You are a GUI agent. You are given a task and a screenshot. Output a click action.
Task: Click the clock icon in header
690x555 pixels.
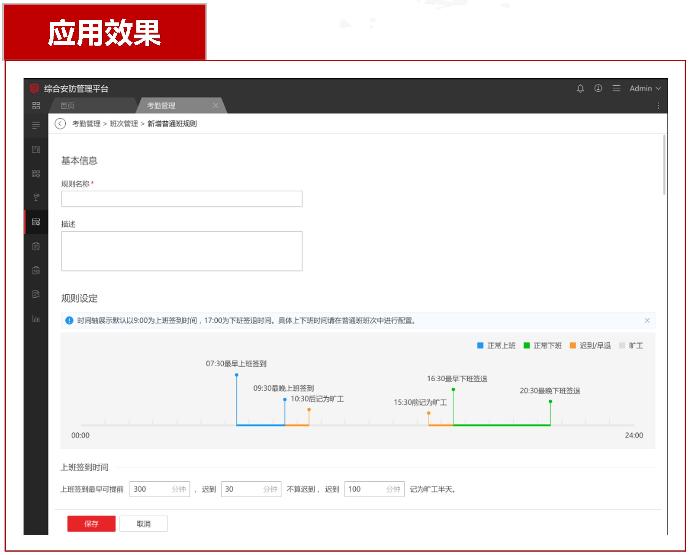(598, 89)
